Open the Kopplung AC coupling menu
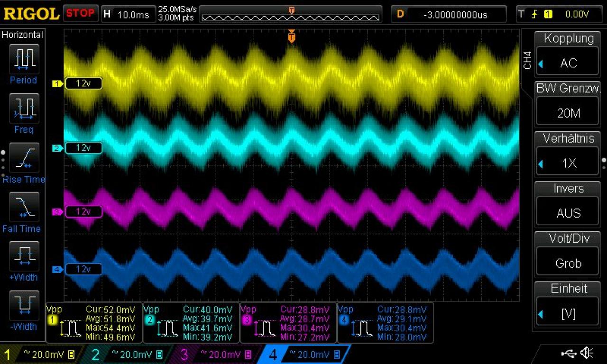Screen dimensions: 607x364 click(x=568, y=55)
